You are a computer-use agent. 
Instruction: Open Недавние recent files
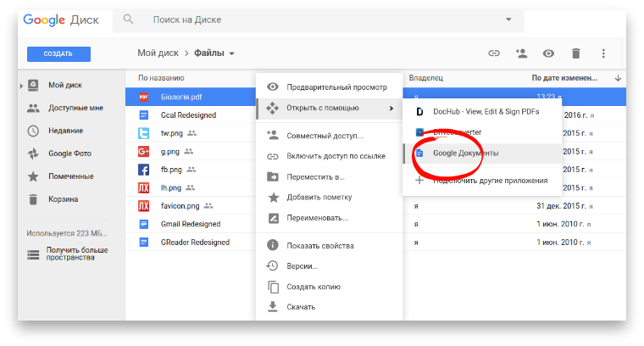point(65,131)
